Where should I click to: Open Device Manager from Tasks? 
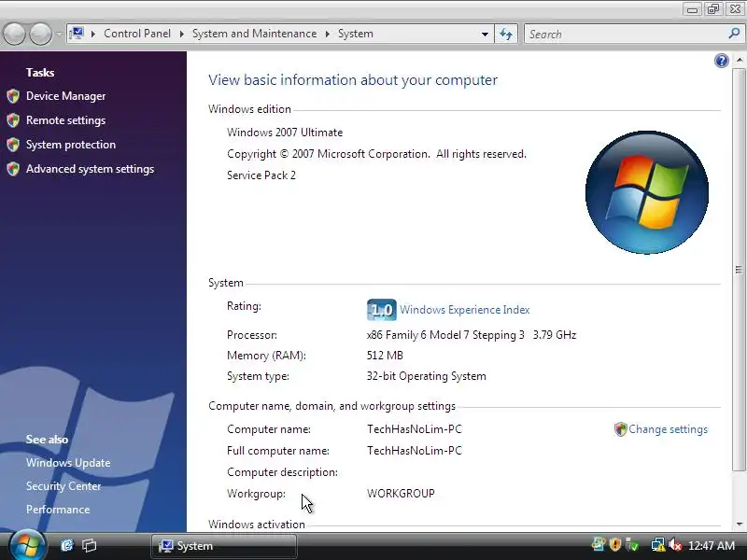[x=65, y=96]
